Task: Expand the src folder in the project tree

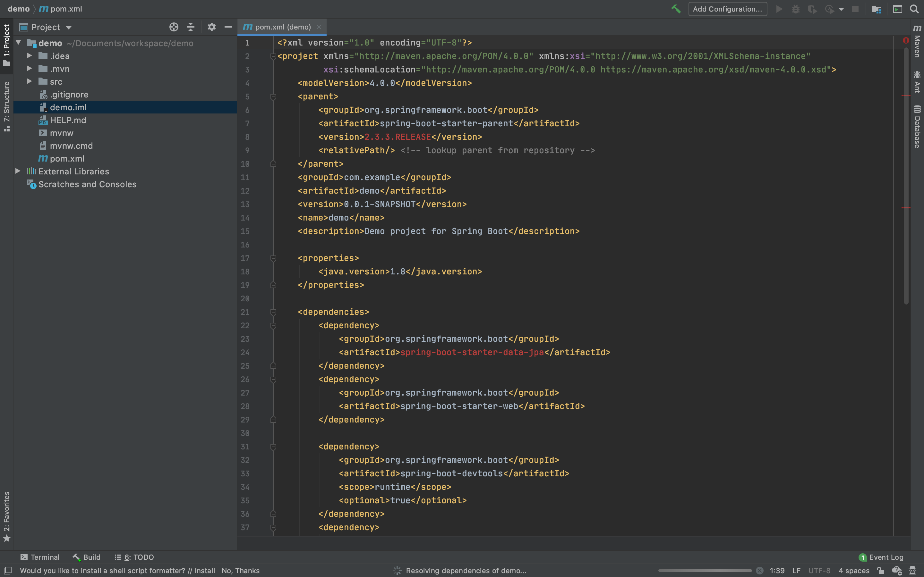Action: coord(30,81)
